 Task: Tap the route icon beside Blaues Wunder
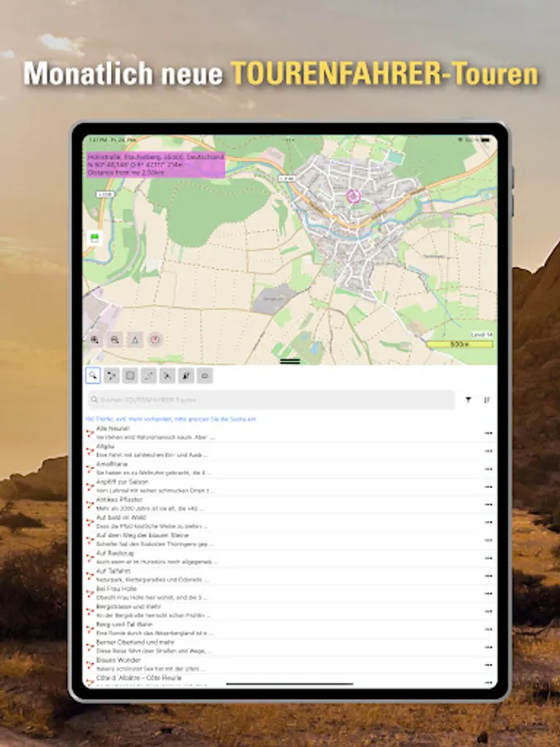[90, 665]
